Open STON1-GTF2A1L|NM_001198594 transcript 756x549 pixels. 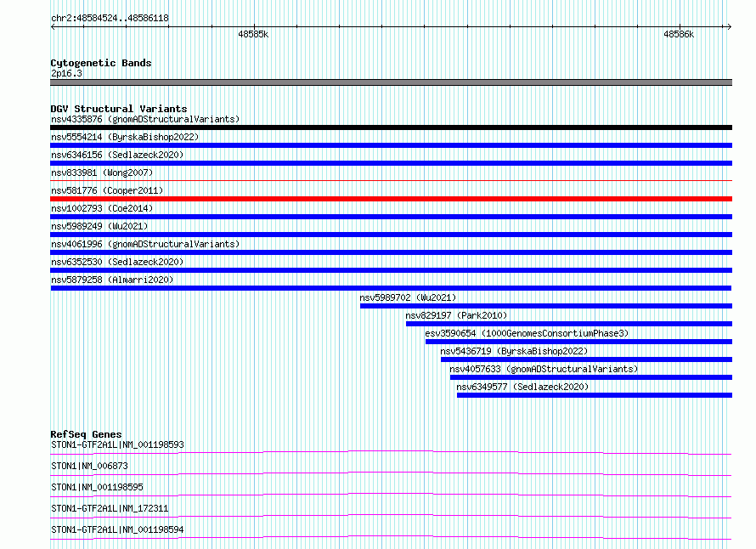coord(117,529)
